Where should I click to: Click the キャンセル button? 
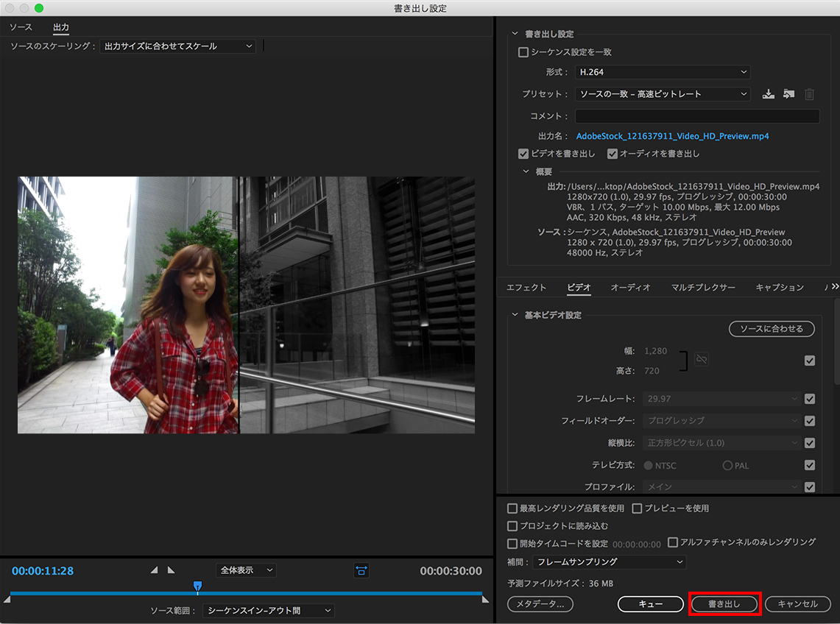point(798,603)
